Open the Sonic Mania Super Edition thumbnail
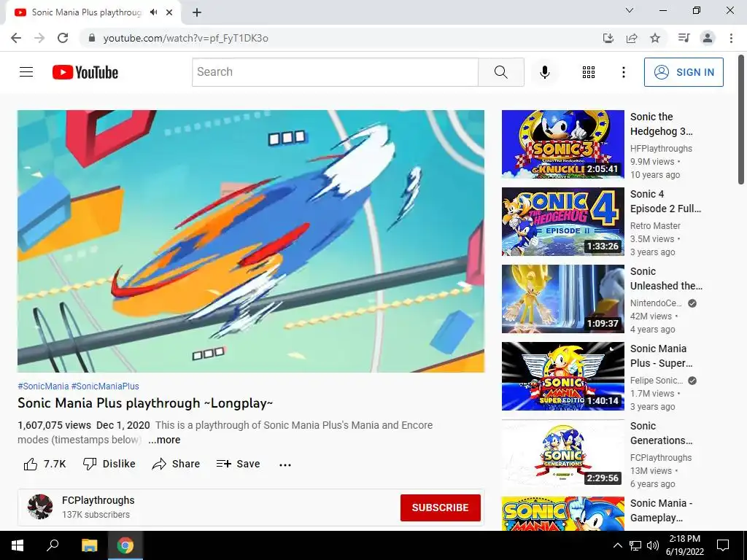Image resolution: width=747 pixels, height=560 pixels. tap(562, 376)
